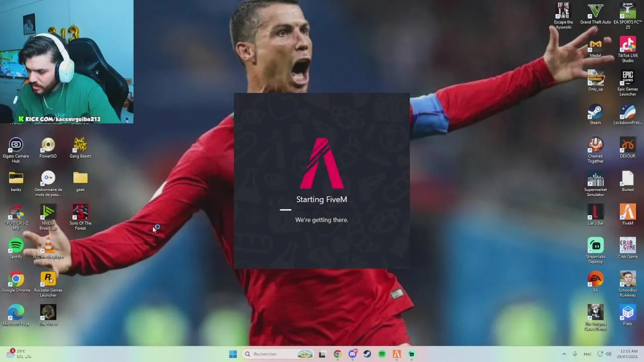This screenshot has height=362, width=644.
Task: Open the EA app desktop shortcut
Action: 595,282
